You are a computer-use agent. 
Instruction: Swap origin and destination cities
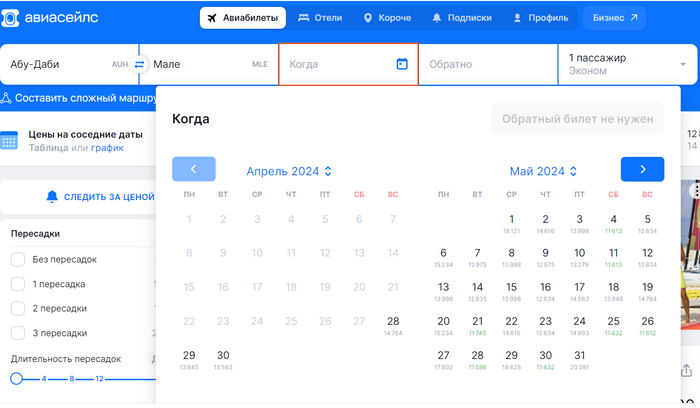pos(140,64)
